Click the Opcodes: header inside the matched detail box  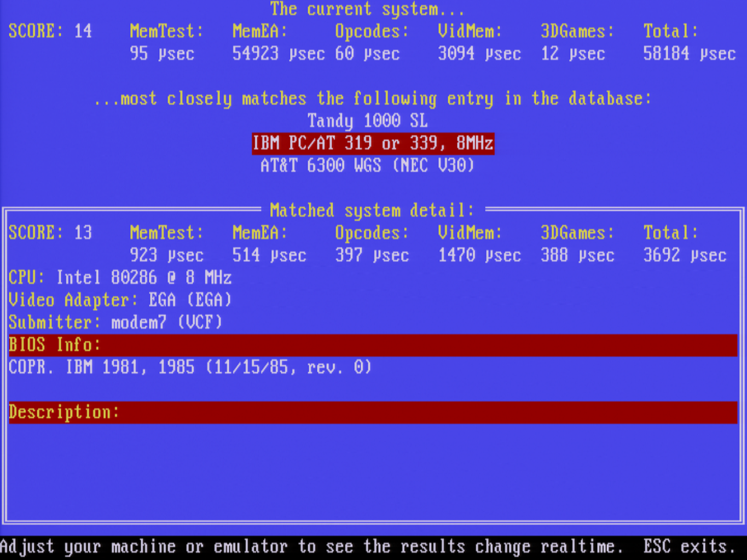click(372, 233)
